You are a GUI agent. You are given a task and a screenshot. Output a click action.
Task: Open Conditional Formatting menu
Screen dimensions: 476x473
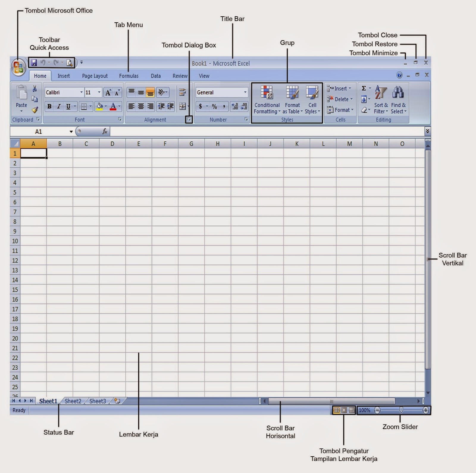click(x=267, y=100)
